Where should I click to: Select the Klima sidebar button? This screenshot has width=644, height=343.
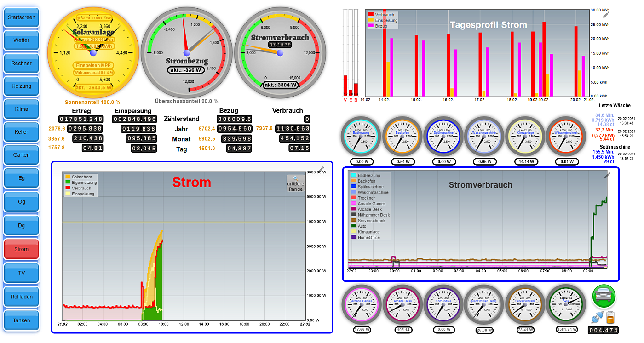(x=22, y=109)
